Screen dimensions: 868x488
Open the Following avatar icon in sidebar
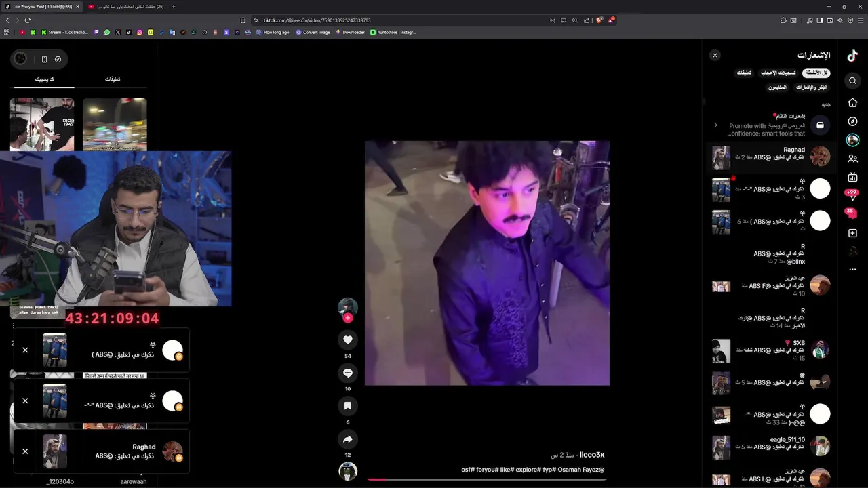[852, 140]
